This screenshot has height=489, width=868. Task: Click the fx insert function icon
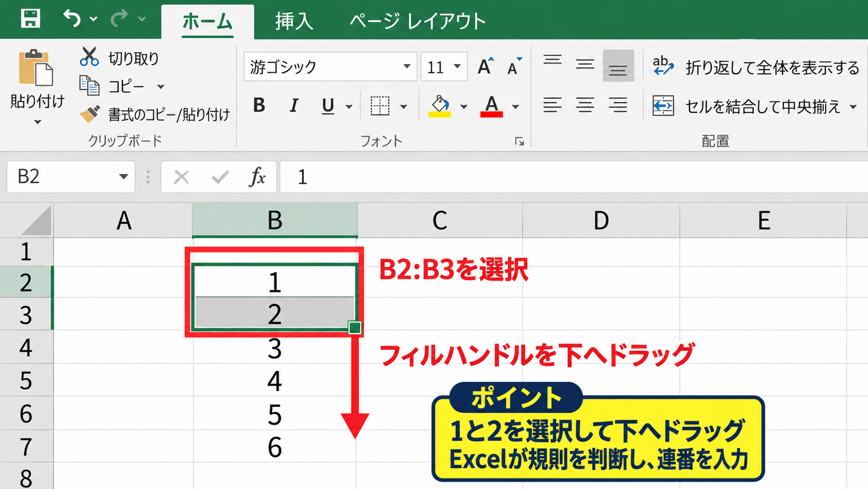click(x=257, y=177)
